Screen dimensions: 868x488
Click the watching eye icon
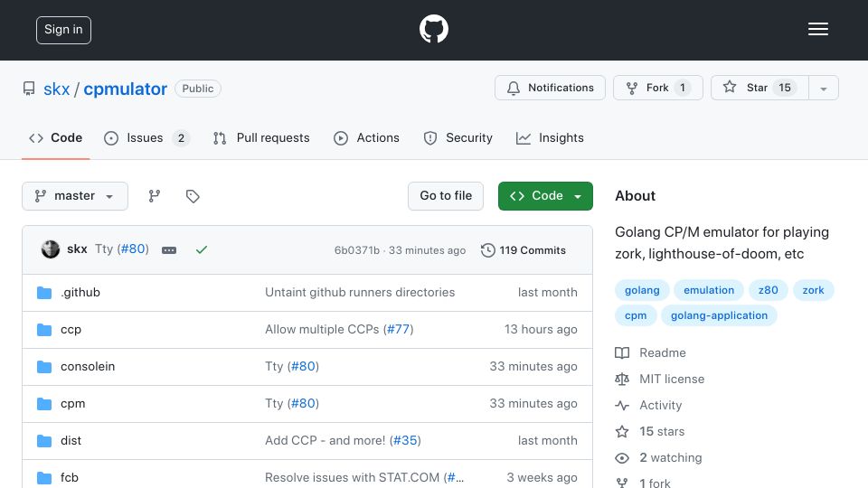point(622,458)
